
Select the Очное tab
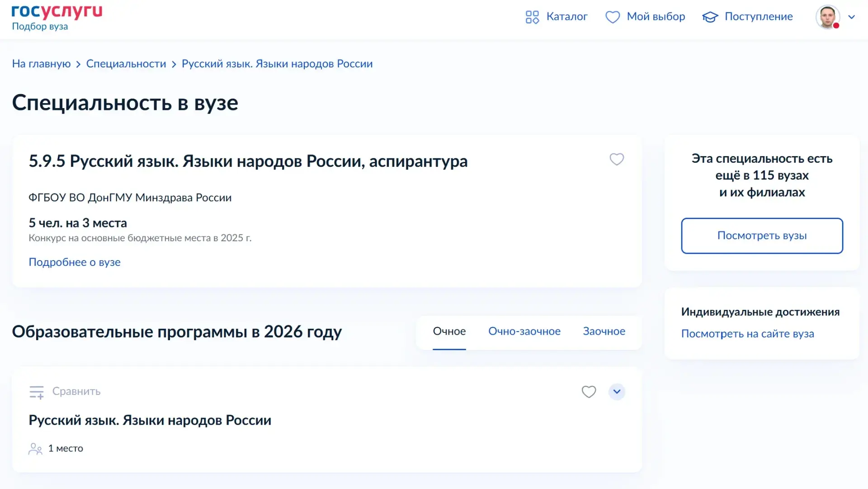click(x=449, y=332)
